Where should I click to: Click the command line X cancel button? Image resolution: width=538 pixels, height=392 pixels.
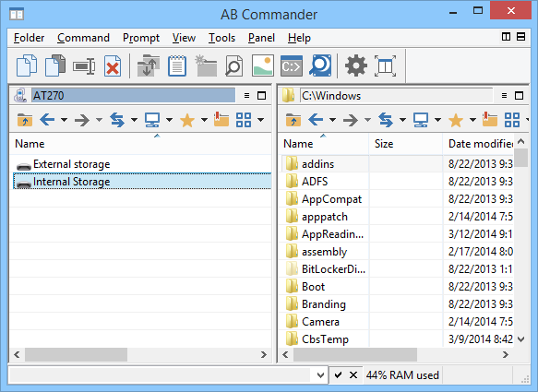tap(353, 375)
